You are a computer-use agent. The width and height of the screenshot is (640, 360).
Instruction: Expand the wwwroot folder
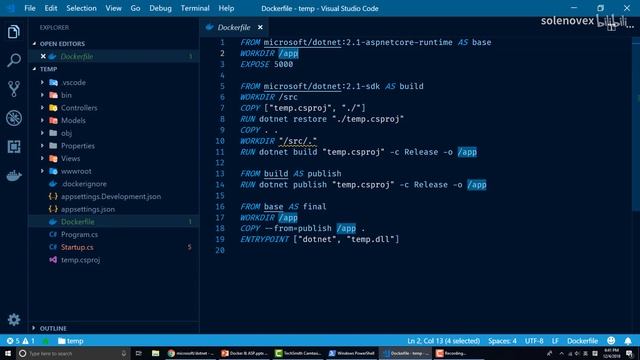[42, 171]
